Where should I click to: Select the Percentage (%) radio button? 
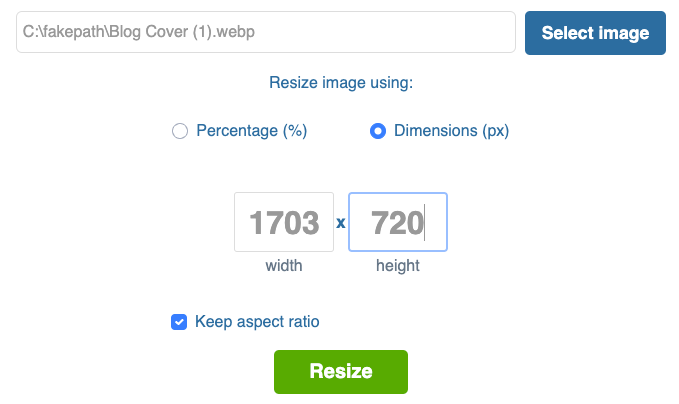pyautogui.click(x=181, y=131)
